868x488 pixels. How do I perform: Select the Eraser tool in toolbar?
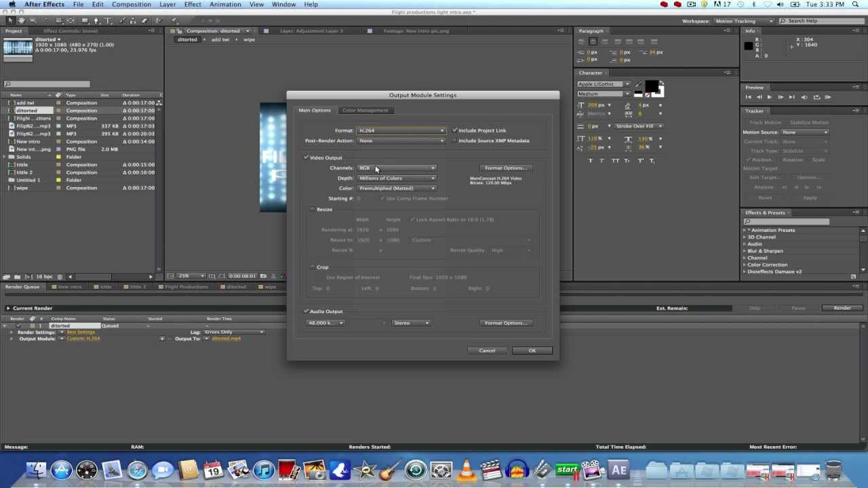[x=144, y=21]
